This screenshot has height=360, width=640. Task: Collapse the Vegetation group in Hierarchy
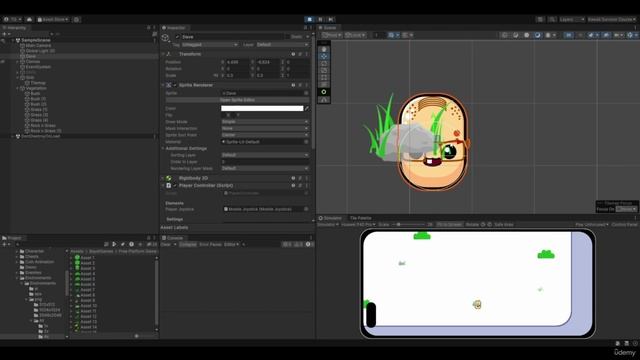click(x=18, y=88)
